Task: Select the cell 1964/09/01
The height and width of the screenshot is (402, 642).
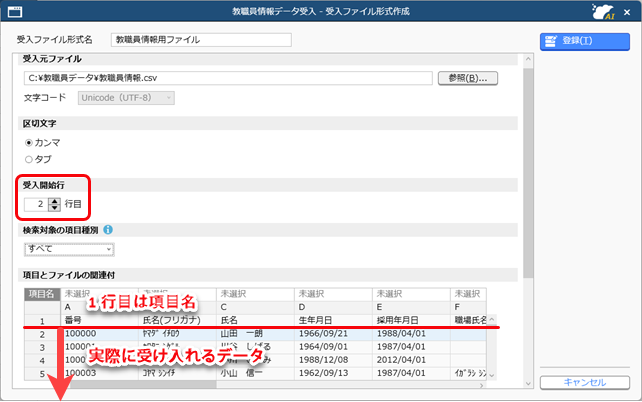Action: click(333, 347)
